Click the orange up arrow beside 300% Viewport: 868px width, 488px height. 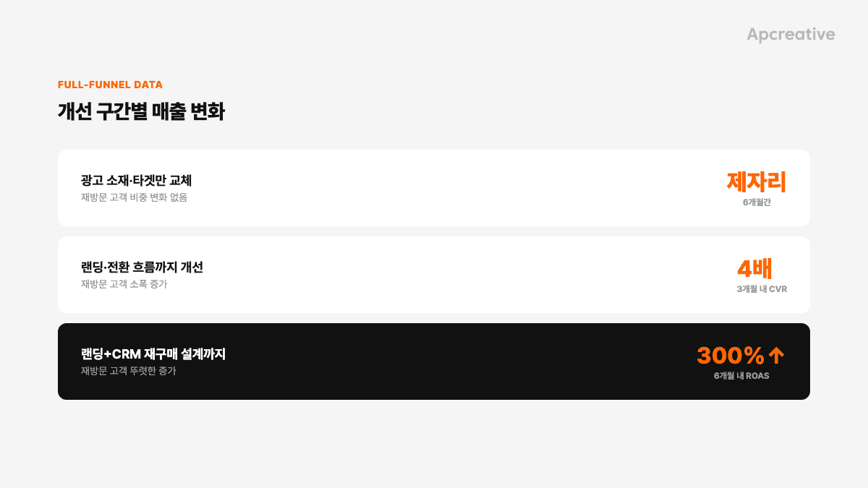(x=776, y=355)
